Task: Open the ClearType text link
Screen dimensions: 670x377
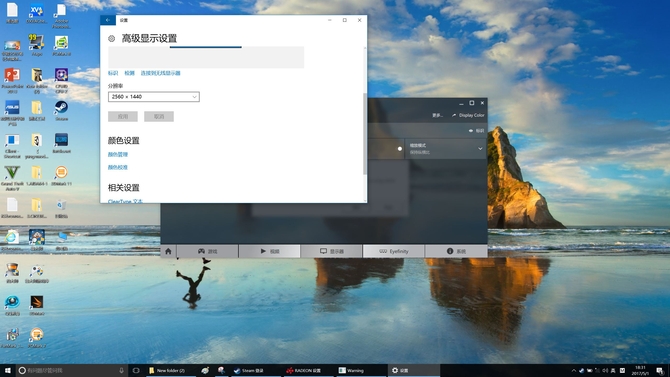Action: [x=125, y=201]
